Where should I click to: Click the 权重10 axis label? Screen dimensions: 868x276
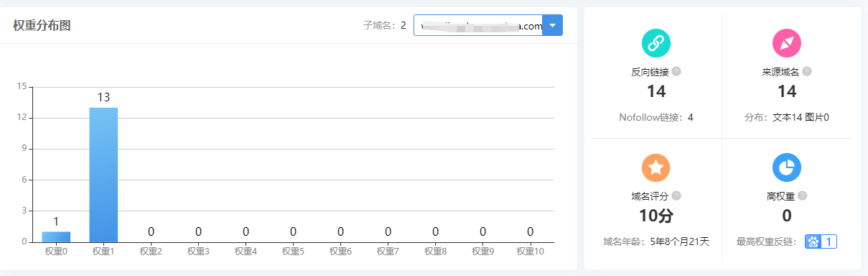pos(531,252)
